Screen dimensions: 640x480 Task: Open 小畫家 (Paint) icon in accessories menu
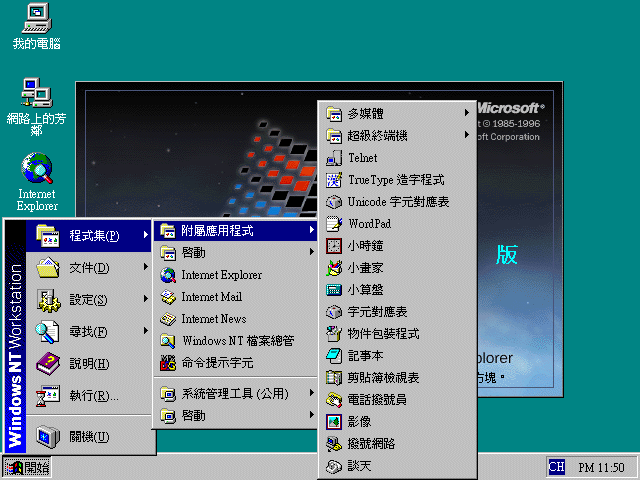tap(335, 268)
